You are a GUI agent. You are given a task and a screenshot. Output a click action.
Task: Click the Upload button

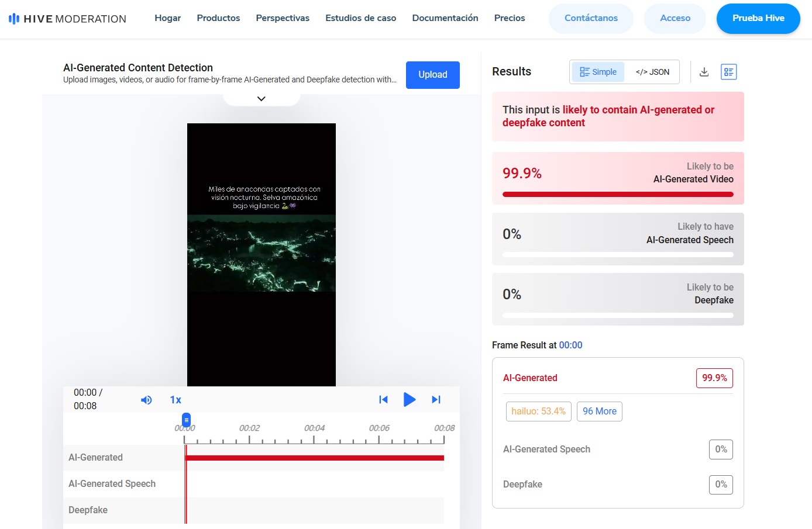tap(433, 75)
